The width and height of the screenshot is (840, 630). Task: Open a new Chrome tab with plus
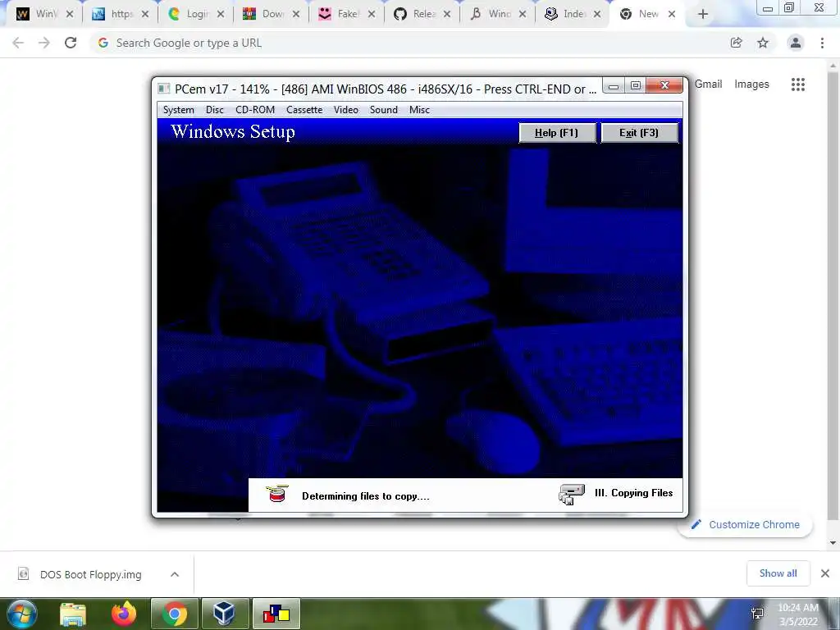click(x=703, y=15)
